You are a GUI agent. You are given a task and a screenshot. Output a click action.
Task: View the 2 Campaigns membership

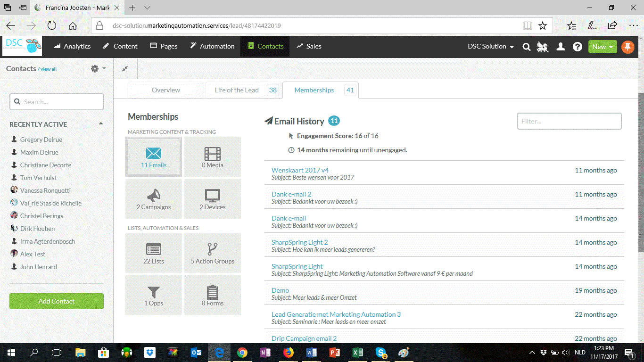(x=153, y=198)
